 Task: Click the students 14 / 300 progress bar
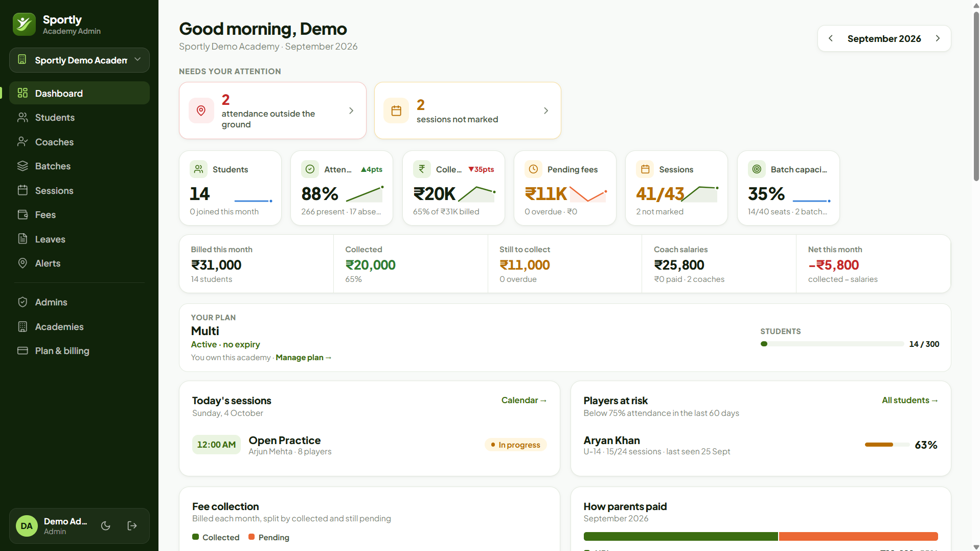[x=832, y=344]
